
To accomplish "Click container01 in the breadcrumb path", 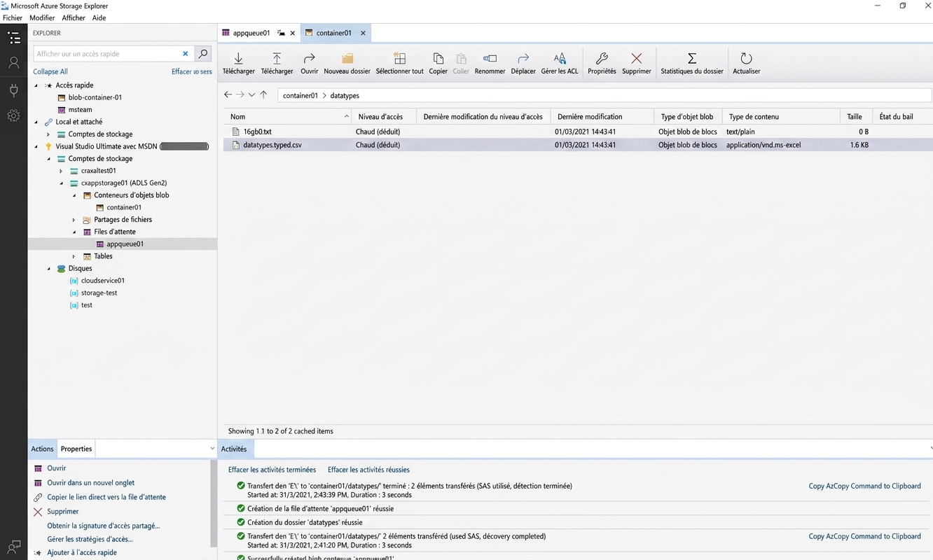I will click(x=300, y=95).
